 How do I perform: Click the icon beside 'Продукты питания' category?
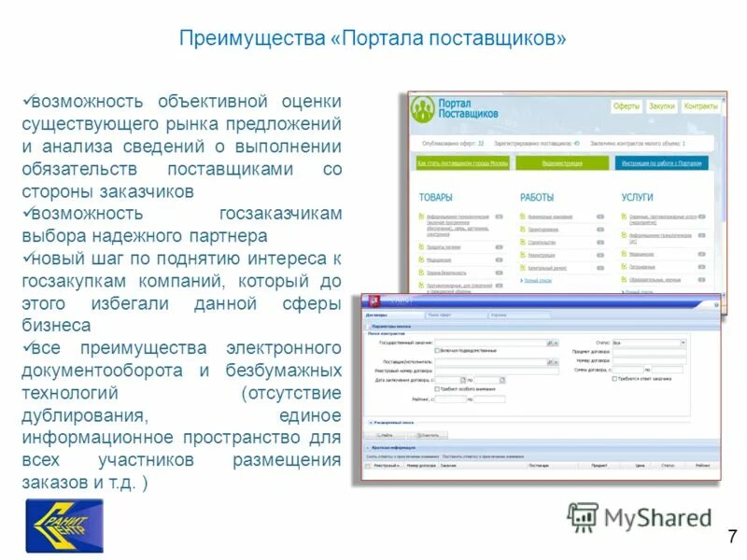[421, 246]
